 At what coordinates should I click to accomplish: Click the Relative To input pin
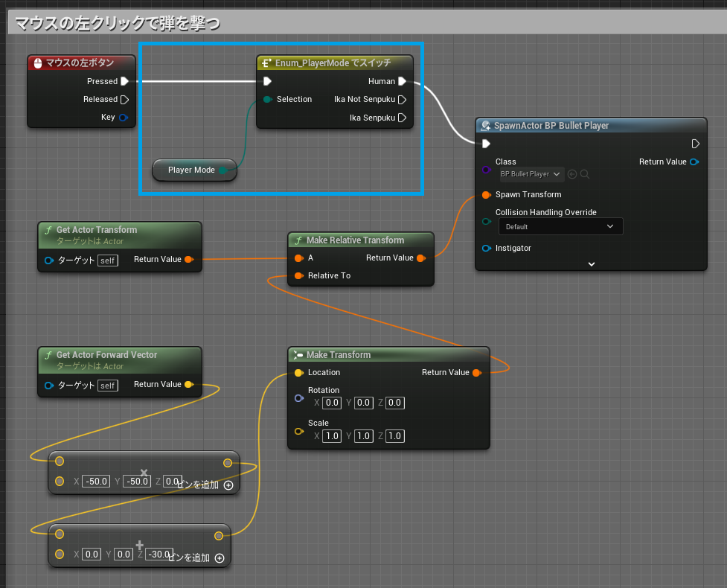coord(299,276)
